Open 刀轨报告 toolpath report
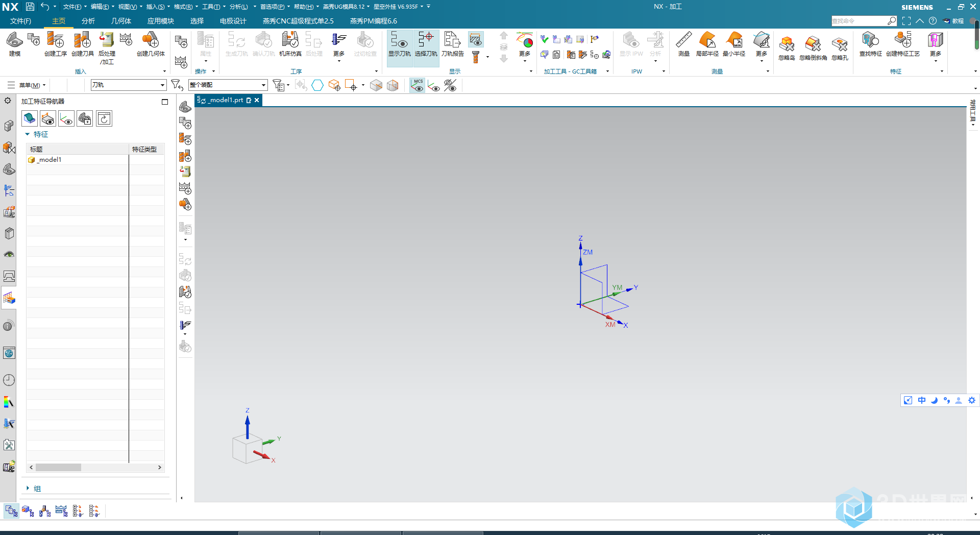 (x=452, y=44)
